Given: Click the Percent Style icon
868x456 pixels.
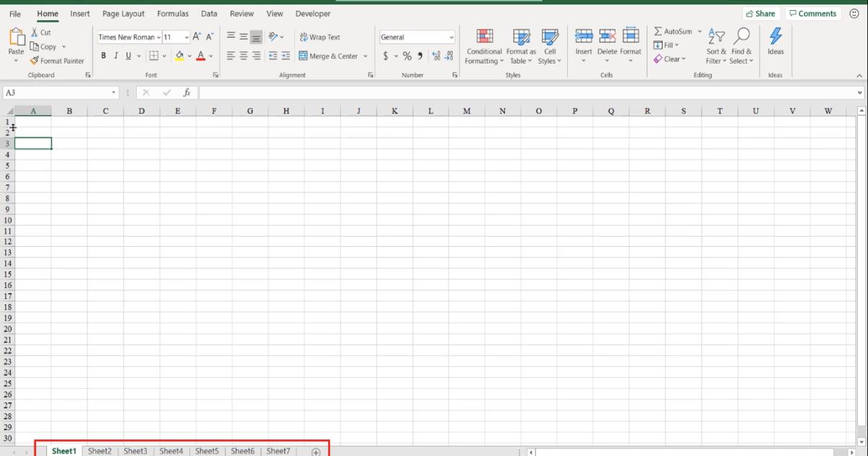Looking at the screenshot, I should tap(407, 55).
